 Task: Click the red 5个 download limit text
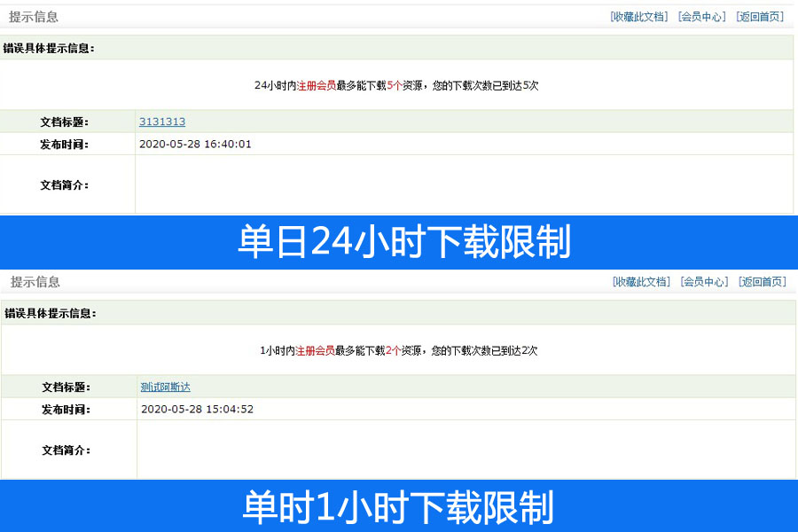[x=395, y=86]
